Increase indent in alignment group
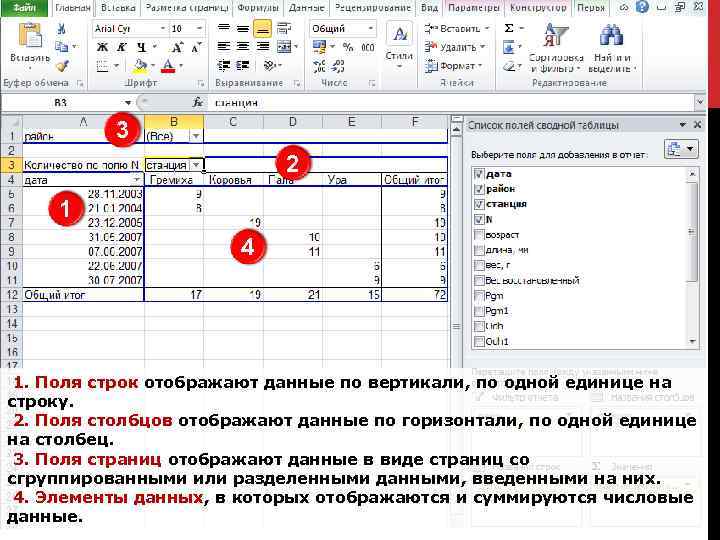 tap(243, 66)
